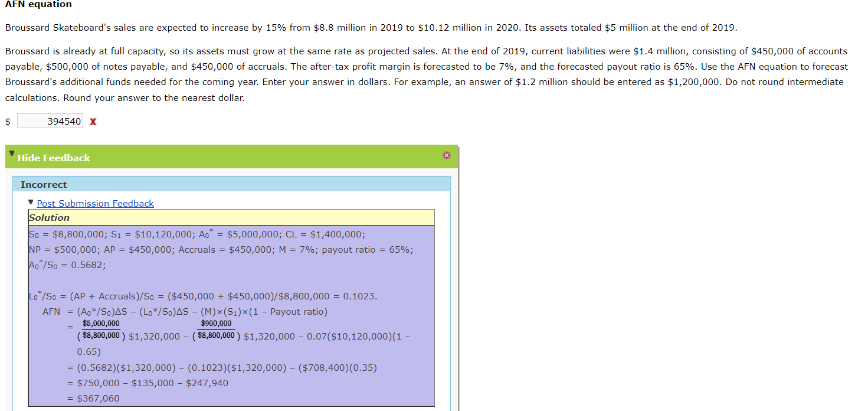Click the red X incorrect indicator beside answer
Image resolution: width=868 pixels, height=411 pixels.
(93, 121)
